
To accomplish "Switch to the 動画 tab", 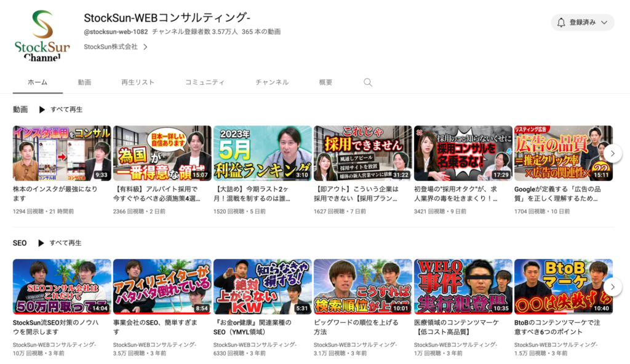I will coord(84,81).
